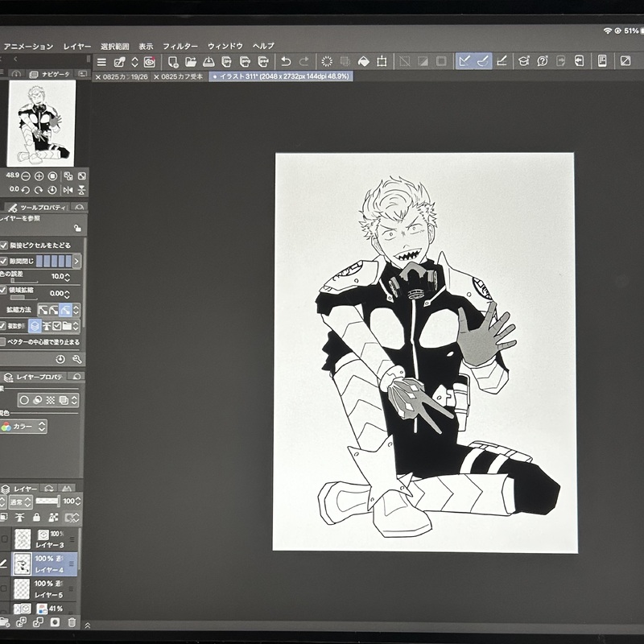Select the イラスト311 canvas tab

280,76
